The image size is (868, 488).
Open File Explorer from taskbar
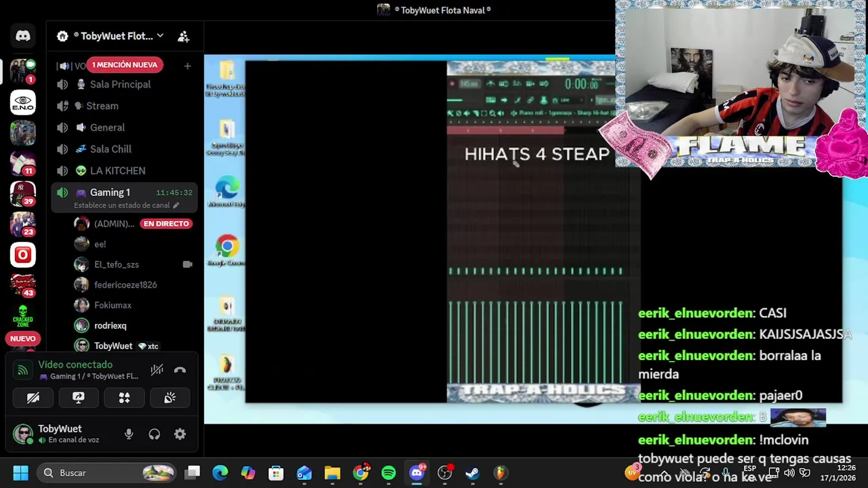[332, 473]
